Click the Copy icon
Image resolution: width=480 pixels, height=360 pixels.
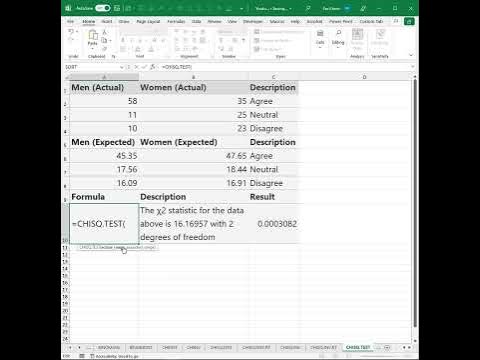104,40
